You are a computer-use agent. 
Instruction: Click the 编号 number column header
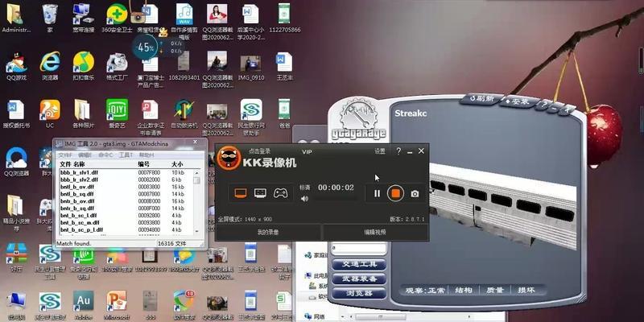click(x=143, y=164)
